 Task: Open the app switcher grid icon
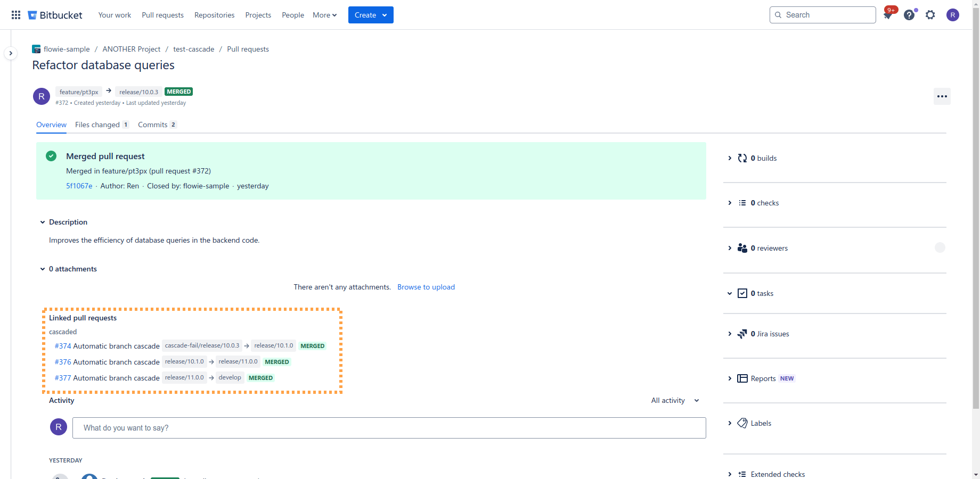click(x=16, y=15)
